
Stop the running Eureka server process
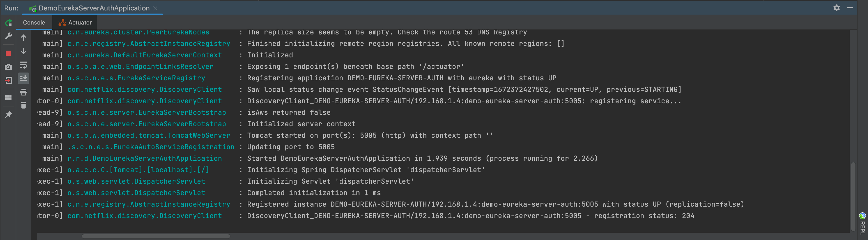pyautogui.click(x=9, y=53)
